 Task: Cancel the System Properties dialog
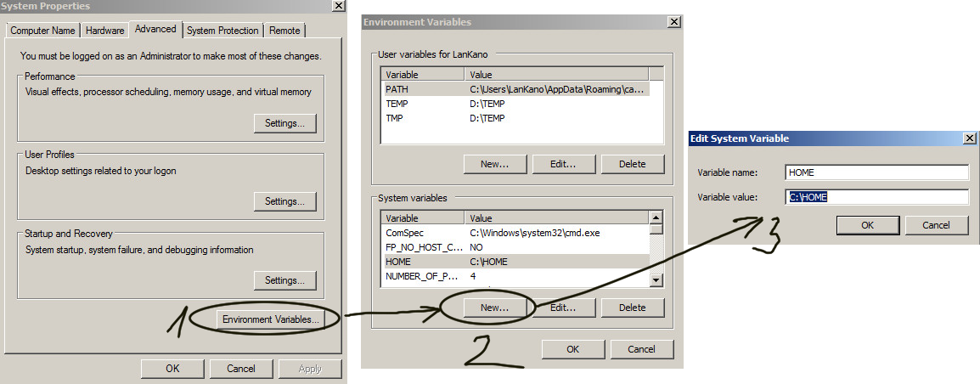pos(241,369)
